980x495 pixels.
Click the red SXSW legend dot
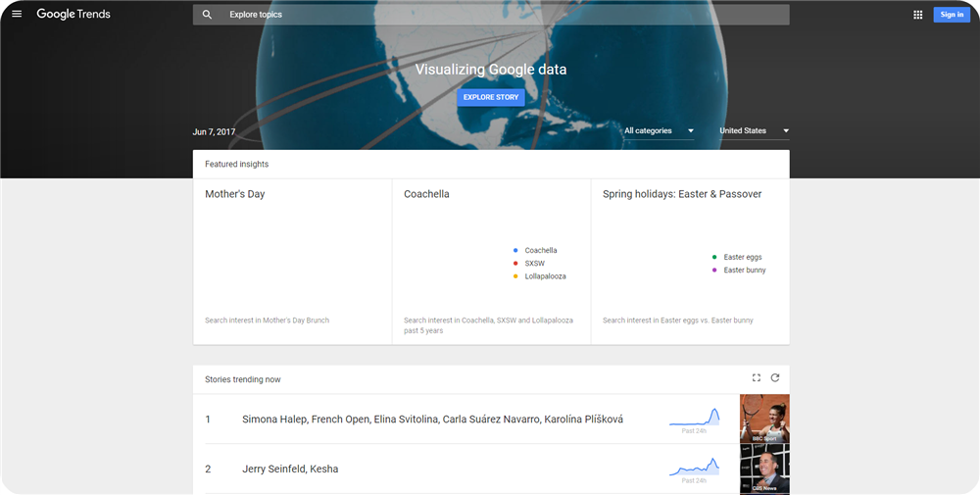point(515,263)
